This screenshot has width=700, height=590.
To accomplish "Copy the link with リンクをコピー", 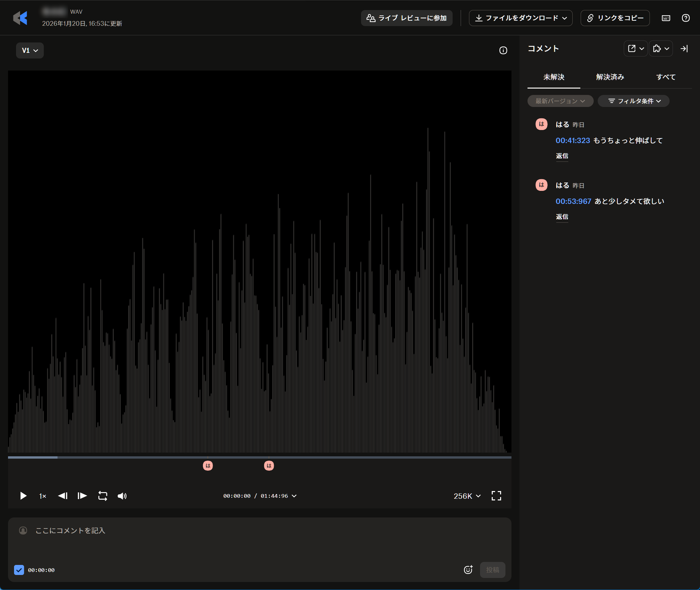I will point(615,18).
